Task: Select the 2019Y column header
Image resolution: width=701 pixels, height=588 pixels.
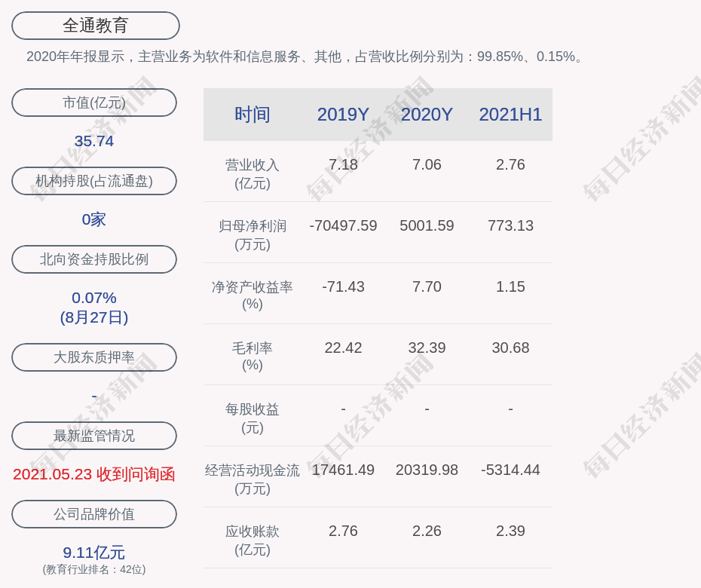Action: [343, 115]
